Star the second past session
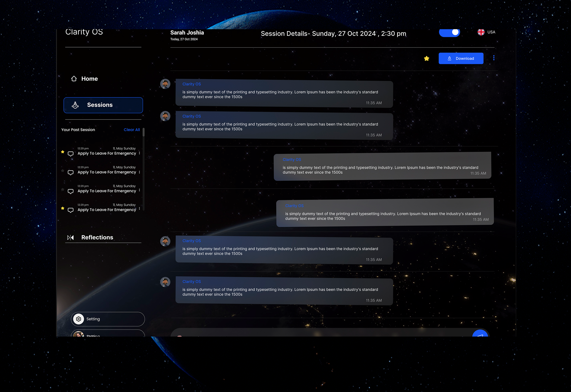 (63, 170)
